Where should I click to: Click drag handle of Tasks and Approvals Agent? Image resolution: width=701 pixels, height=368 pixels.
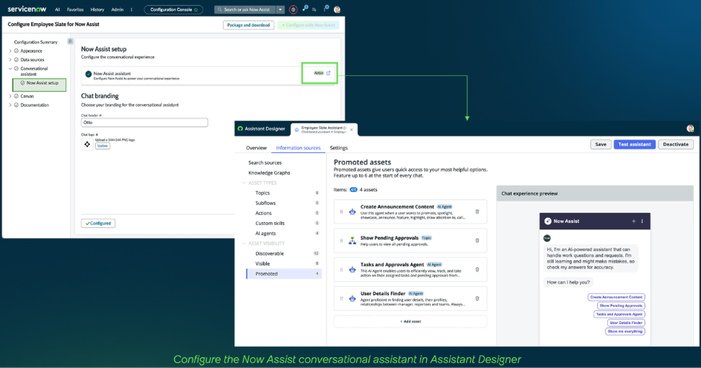click(341, 270)
